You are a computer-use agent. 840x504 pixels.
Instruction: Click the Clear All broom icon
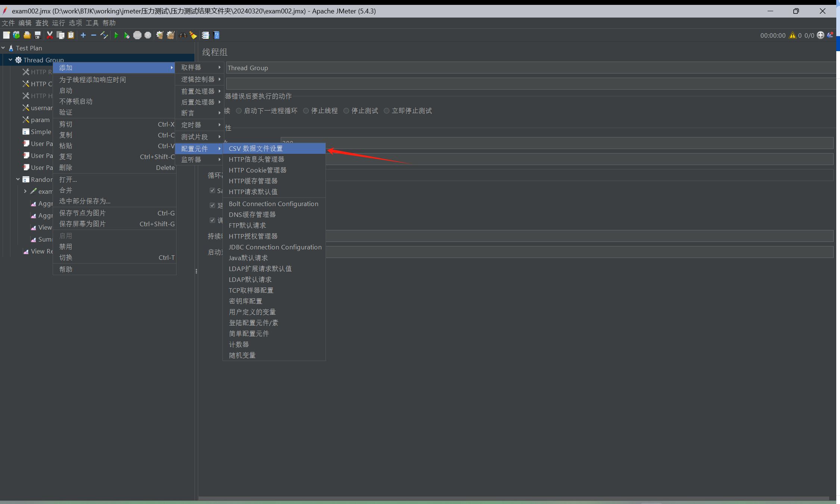tap(170, 35)
